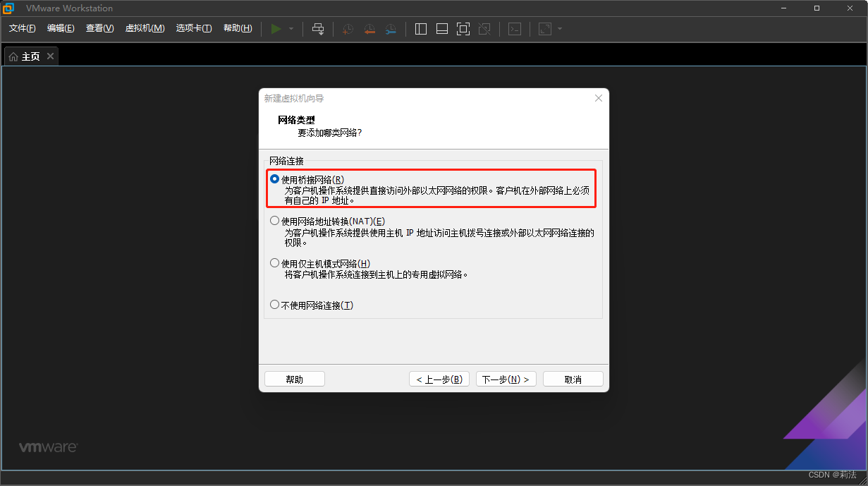The height and width of the screenshot is (486, 868).
Task: Toggle the library sidebar view icon
Action: [421, 29]
